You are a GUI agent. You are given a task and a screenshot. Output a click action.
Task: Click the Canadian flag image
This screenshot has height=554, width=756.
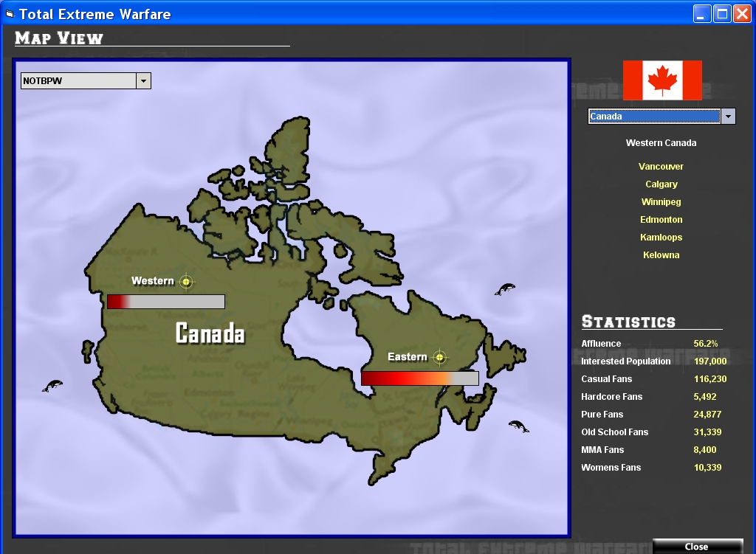click(662, 80)
